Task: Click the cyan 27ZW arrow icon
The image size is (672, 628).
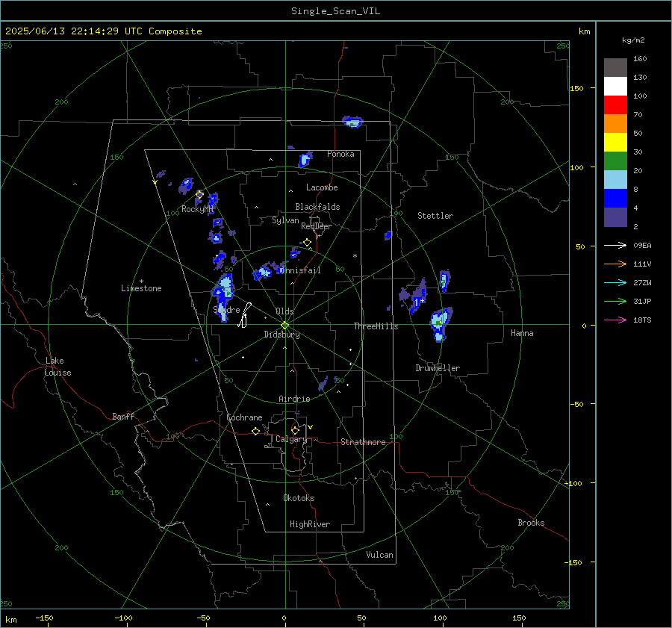Action: (615, 282)
